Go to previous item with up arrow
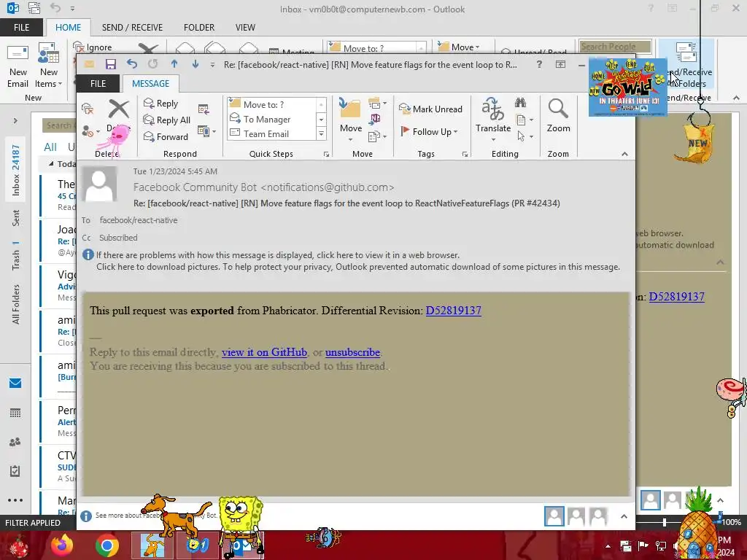Viewport: 747px width, 560px height. tap(174, 64)
